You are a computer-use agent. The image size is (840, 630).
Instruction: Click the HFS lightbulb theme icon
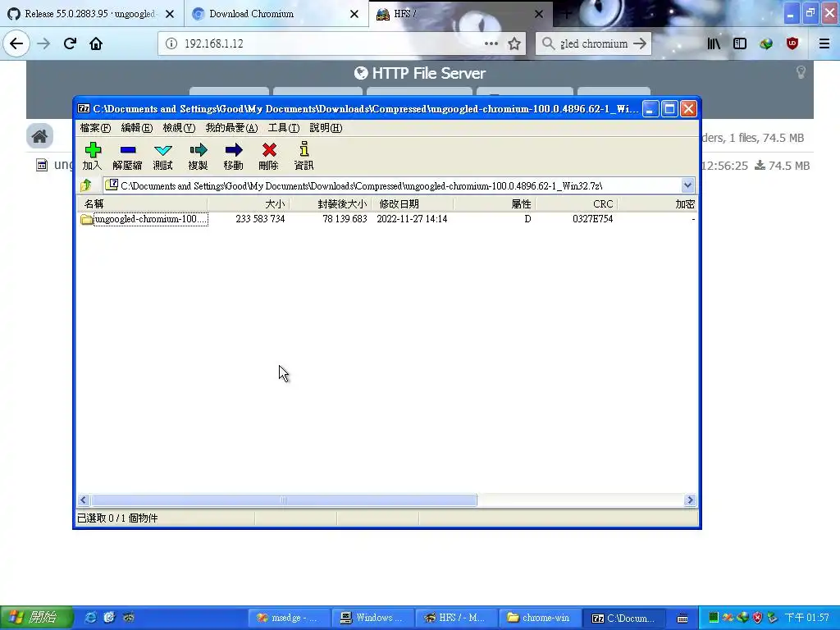(801, 72)
